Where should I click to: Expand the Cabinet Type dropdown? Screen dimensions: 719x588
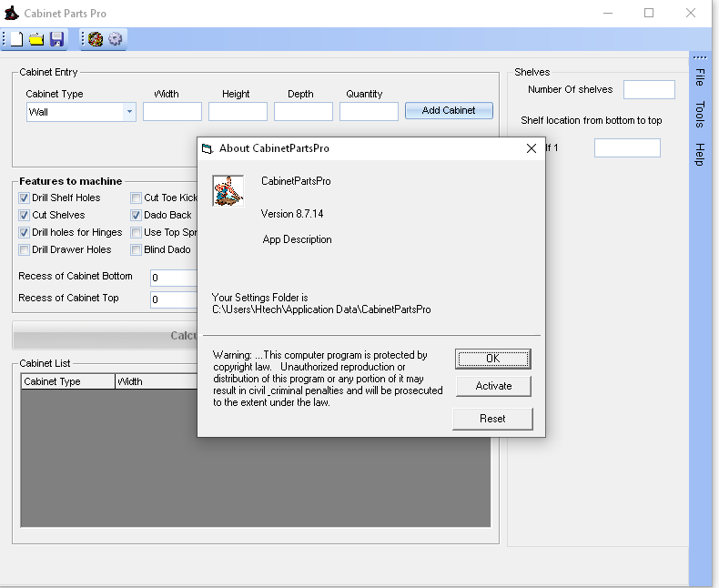tap(129, 112)
